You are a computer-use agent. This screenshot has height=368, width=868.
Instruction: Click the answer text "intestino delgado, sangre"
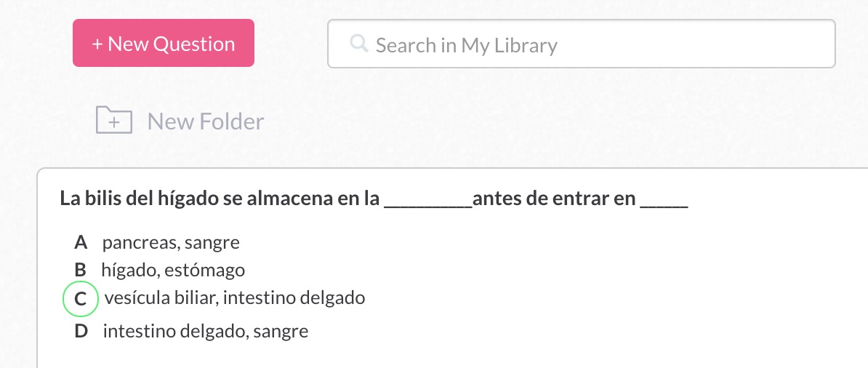click(x=206, y=332)
